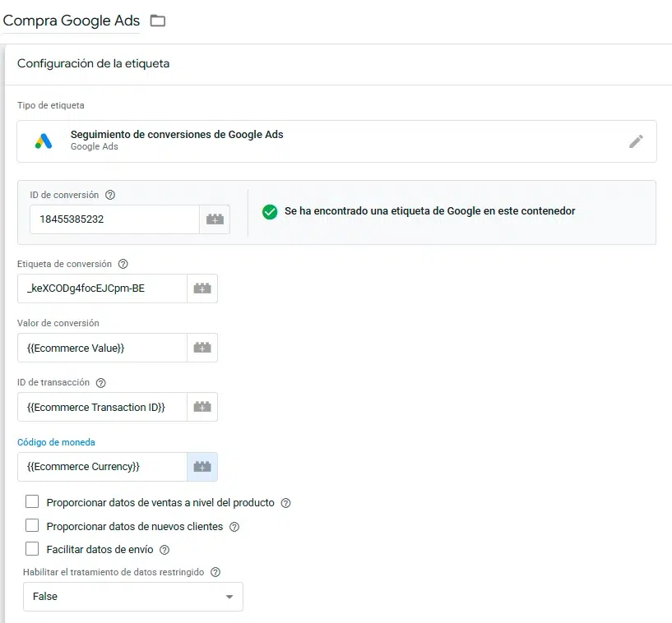Open variable picker for Etiqueta de conversión
The image size is (672, 623).
coord(202,288)
